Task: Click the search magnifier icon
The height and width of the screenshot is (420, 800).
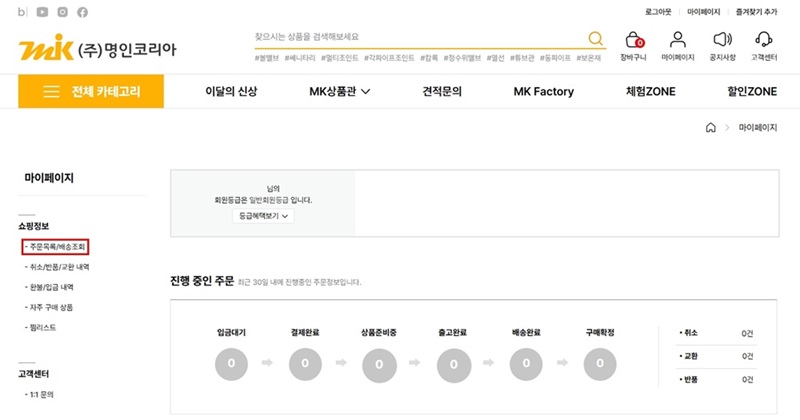Action: coord(596,39)
